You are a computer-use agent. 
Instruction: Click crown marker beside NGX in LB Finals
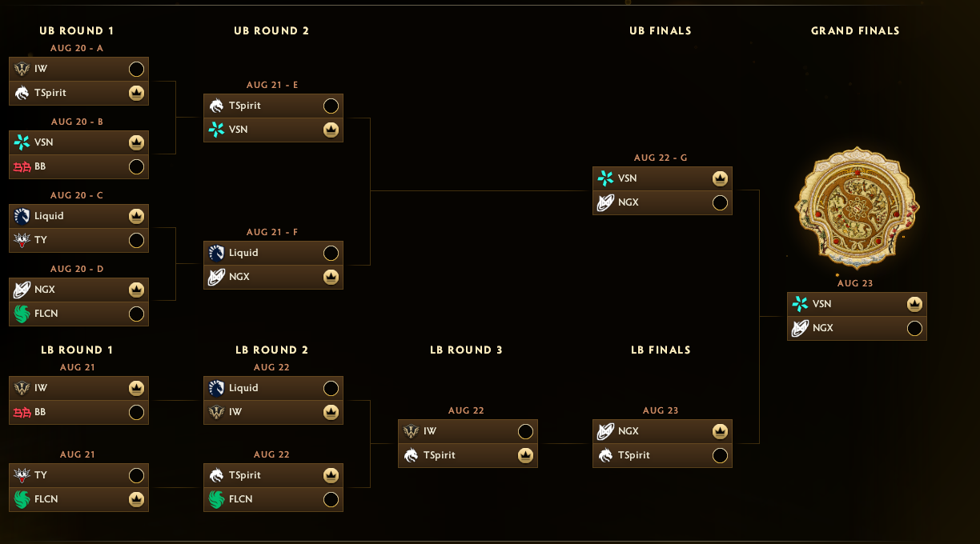720,431
